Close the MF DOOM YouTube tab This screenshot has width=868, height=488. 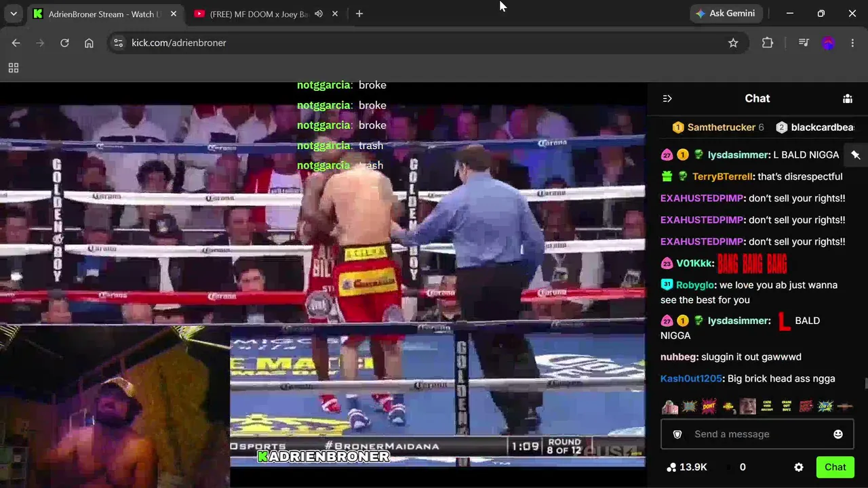click(x=335, y=14)
